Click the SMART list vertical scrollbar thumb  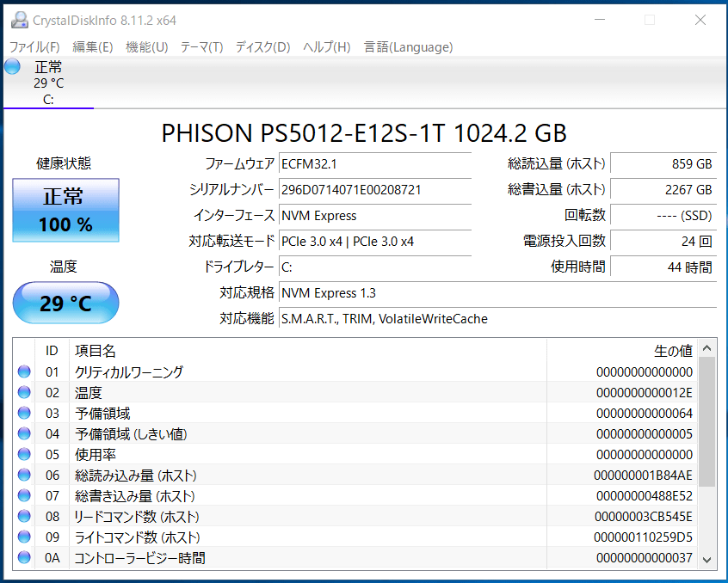(706, 421)
